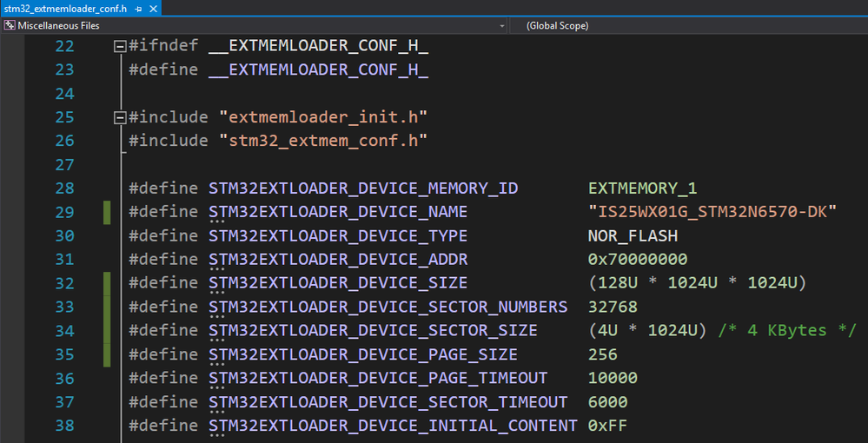Click line number 24
Viewport: 868px width, 443px height.
pos(65,94)
